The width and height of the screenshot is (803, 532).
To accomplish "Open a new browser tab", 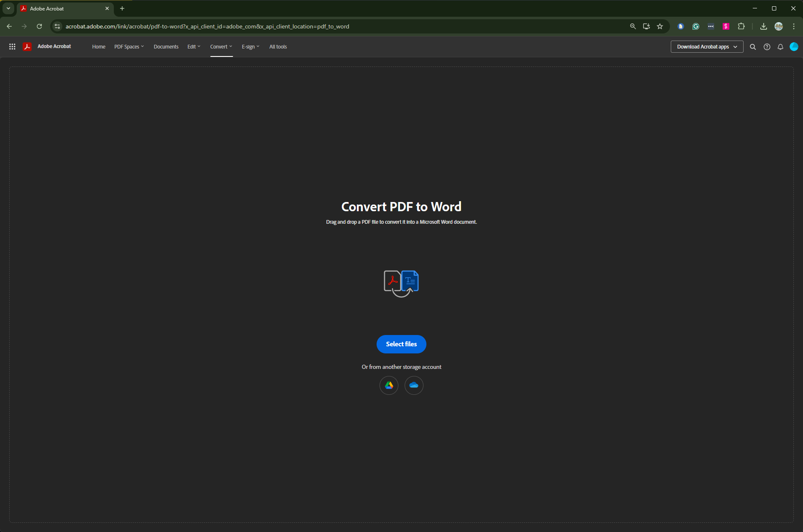I will tap(122, 8).
